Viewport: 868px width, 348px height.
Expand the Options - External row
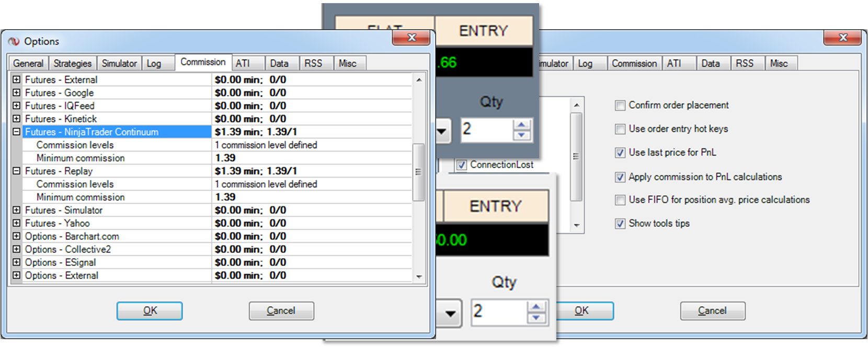point(16,275)
